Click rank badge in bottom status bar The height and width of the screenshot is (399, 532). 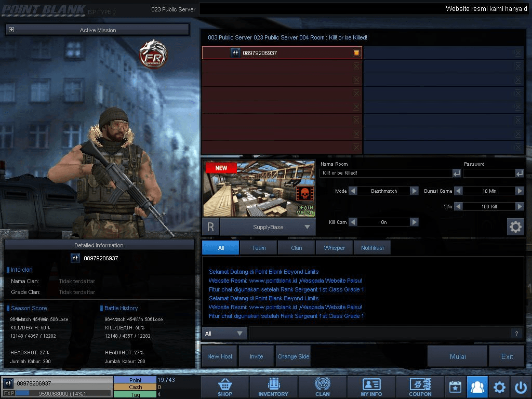click(8, 383)
